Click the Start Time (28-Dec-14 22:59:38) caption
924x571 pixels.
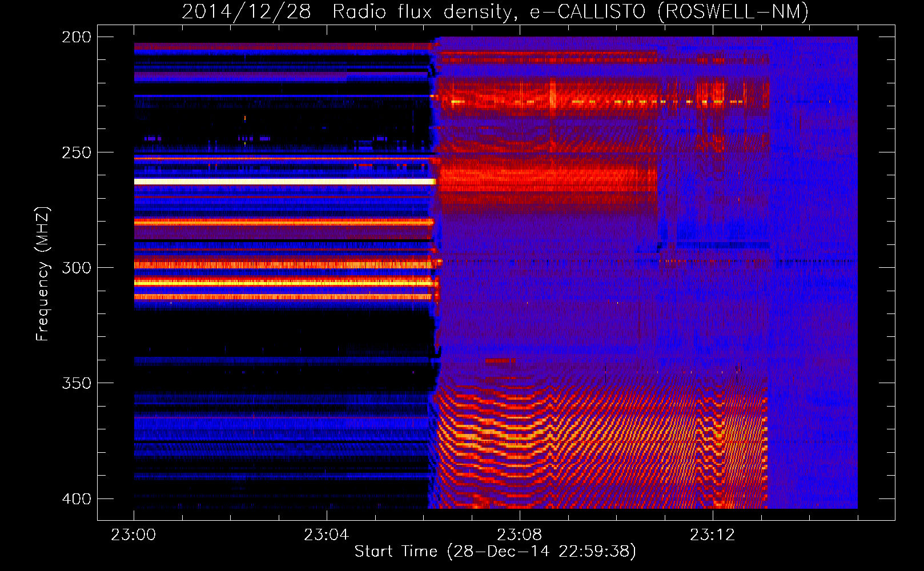[496, 552]
